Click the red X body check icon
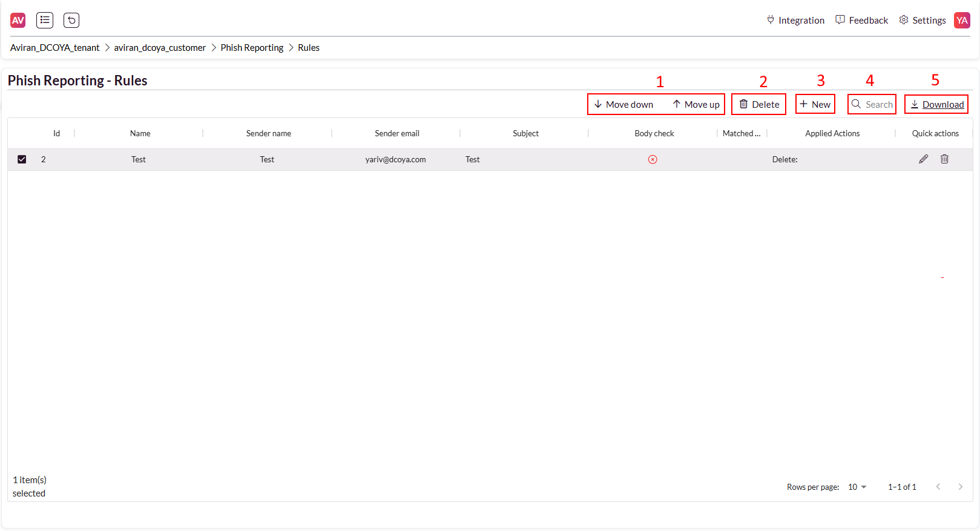Viewport: 980px width, 531px height. pyautogui.click(x=653, y=160)
